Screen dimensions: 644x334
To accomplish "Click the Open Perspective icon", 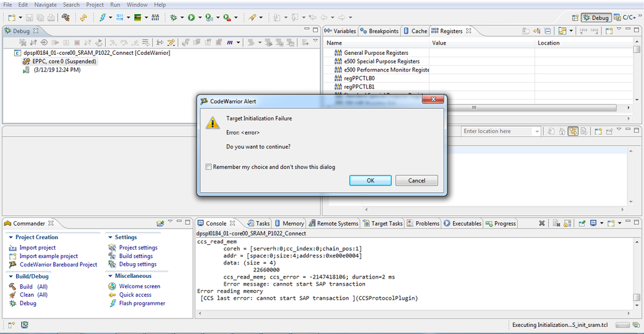I will [575, 17].
